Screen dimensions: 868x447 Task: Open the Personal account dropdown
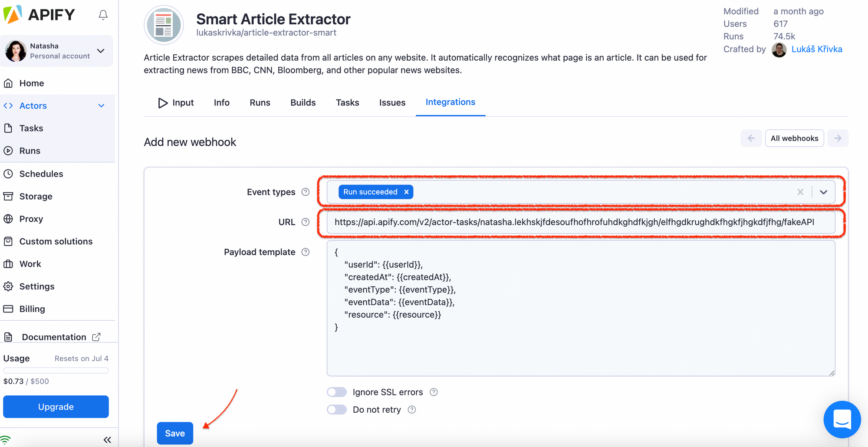101,51
